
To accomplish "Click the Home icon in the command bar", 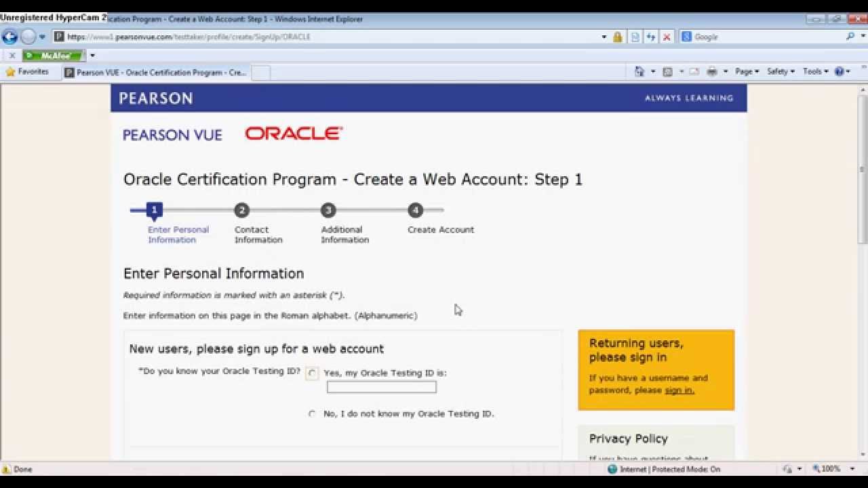I will click(639, 71).
